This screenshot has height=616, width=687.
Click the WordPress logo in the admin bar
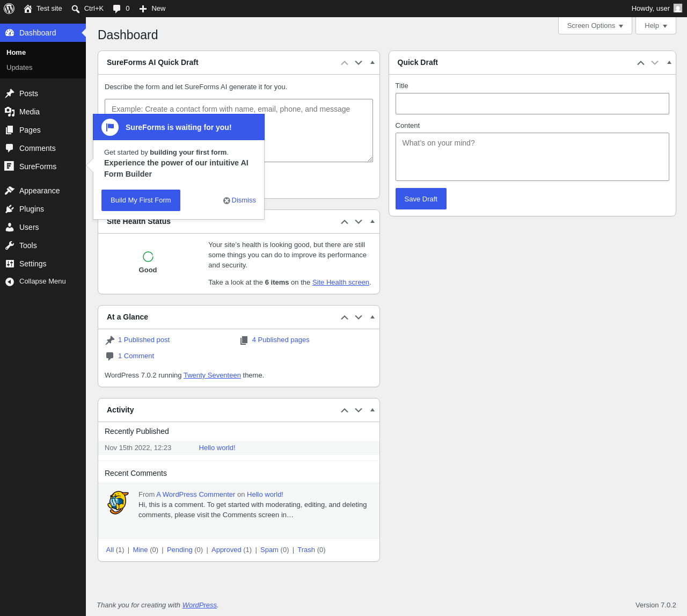pos(9,9)
